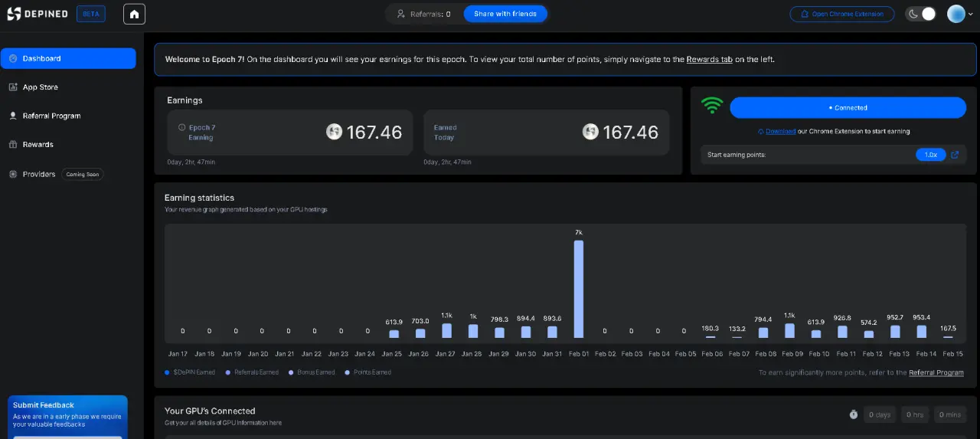Open Providers in sidebar
This screenshot has width=980, height=439.
[x=68, y=174]
